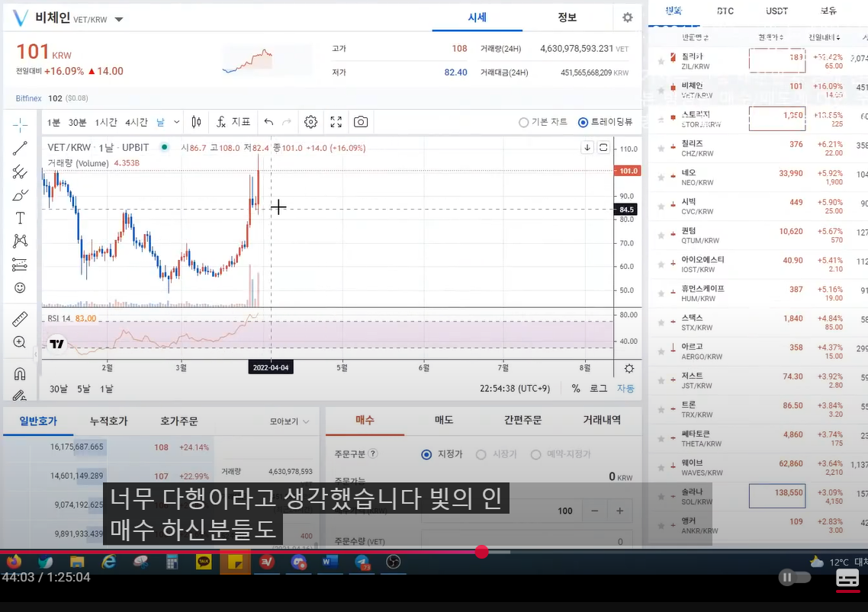Select the USDT market tab
Screen dimensions: 868x612
coord(776,11)
